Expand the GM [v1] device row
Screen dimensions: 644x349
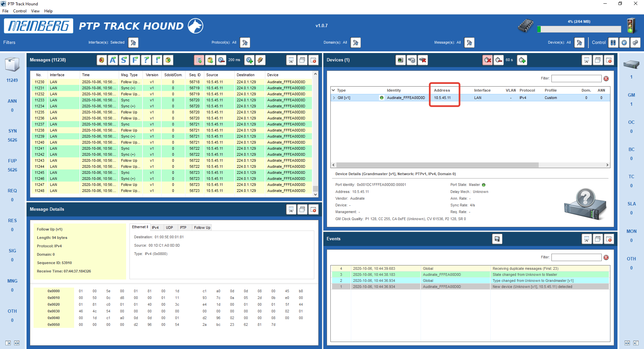point(334,98)
